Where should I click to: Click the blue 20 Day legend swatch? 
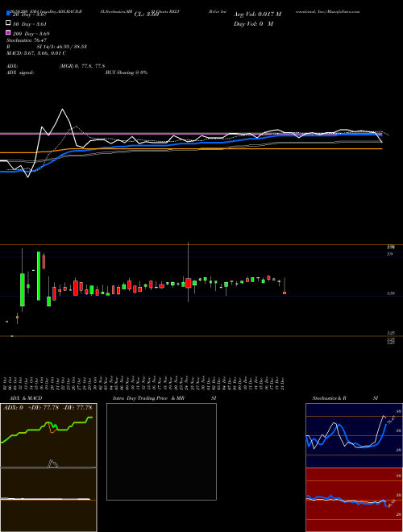click(x=9, y=14)
